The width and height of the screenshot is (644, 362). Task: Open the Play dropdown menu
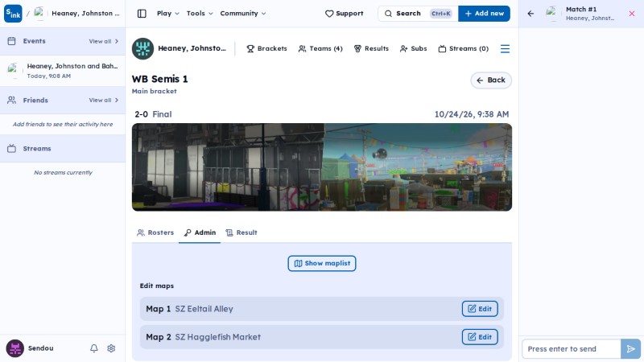coord(168,14)
